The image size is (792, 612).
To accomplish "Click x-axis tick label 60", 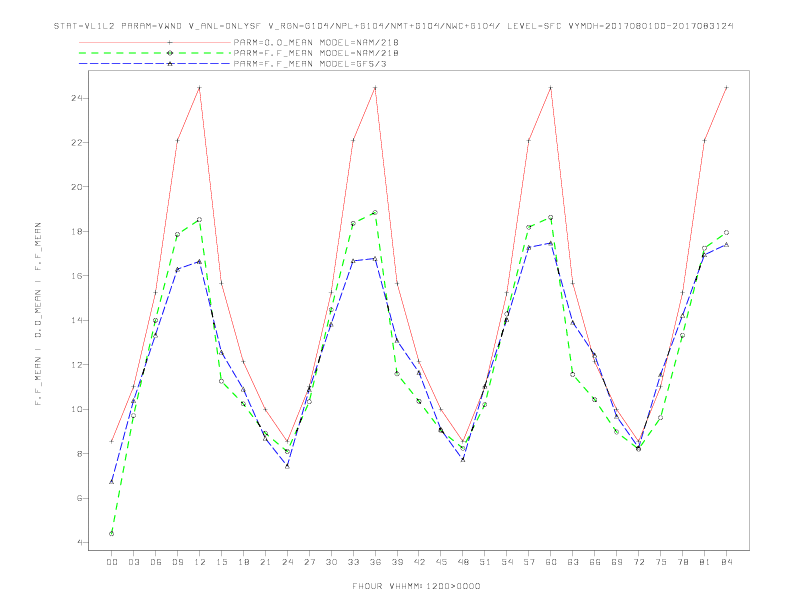I will (551, 562).
